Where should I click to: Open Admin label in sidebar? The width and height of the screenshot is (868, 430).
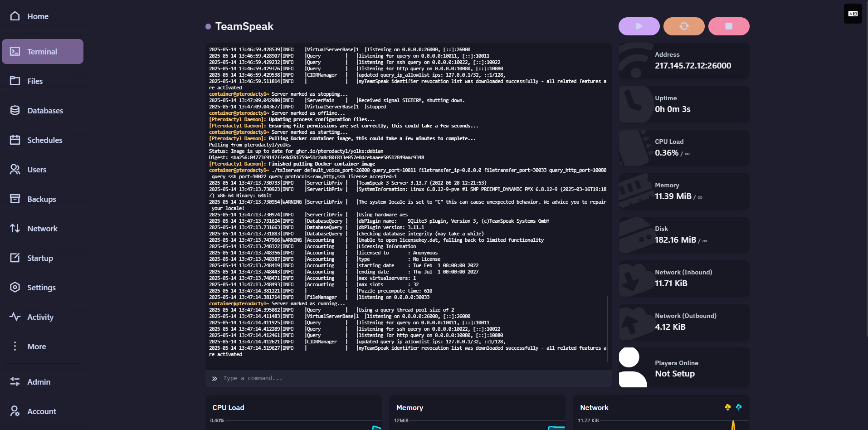[39, 382]
